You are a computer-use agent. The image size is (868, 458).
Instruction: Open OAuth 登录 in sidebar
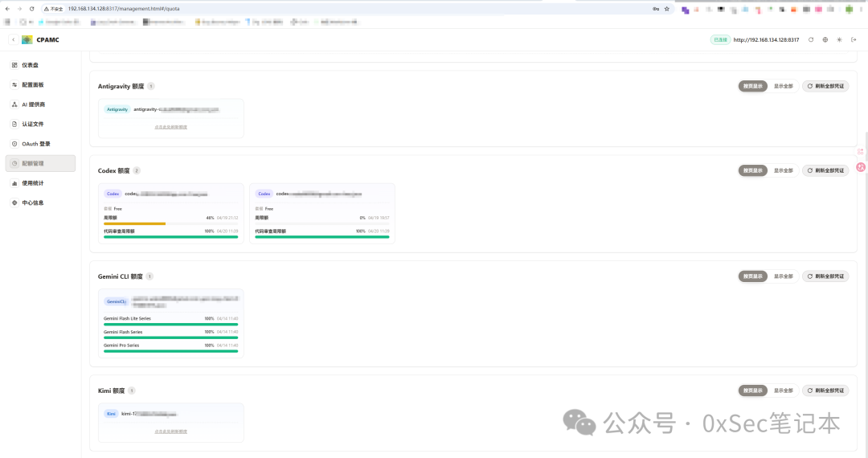pyautogui.click(x=40, y=144)
